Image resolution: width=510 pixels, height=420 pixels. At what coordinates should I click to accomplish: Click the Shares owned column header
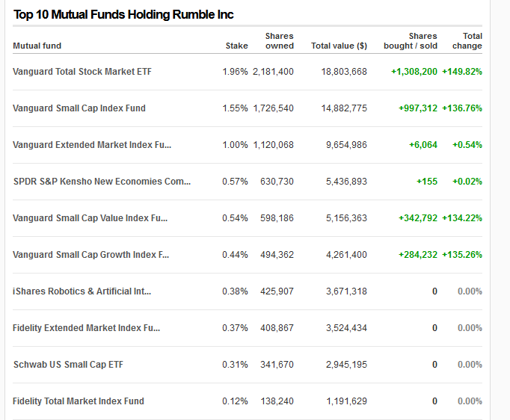pyautogui.click(x=280, y=41)
